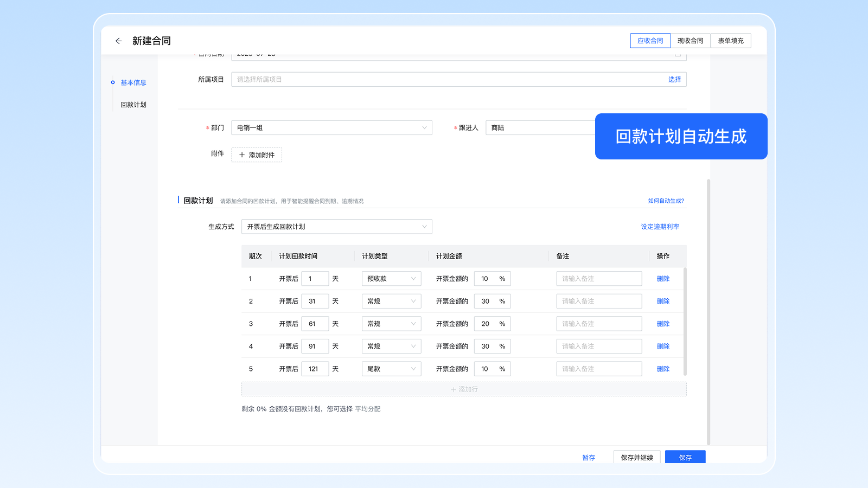
Task: Click the plus icon in 添加附件
Action: click(242, 155)
